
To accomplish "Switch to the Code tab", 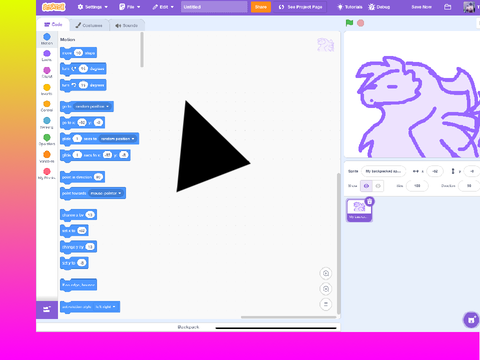I will (x=53, y=25).
